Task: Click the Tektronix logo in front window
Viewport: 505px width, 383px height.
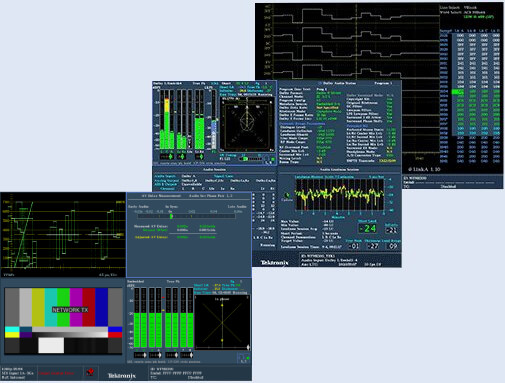Action: (122, 376)
